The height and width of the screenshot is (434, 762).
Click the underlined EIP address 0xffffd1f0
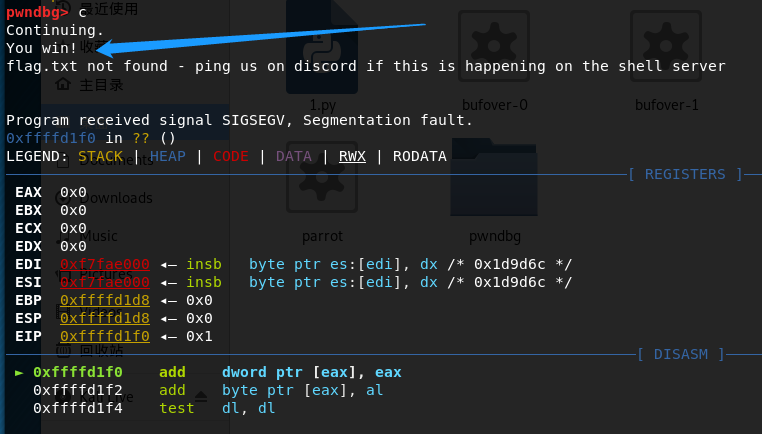105,336
